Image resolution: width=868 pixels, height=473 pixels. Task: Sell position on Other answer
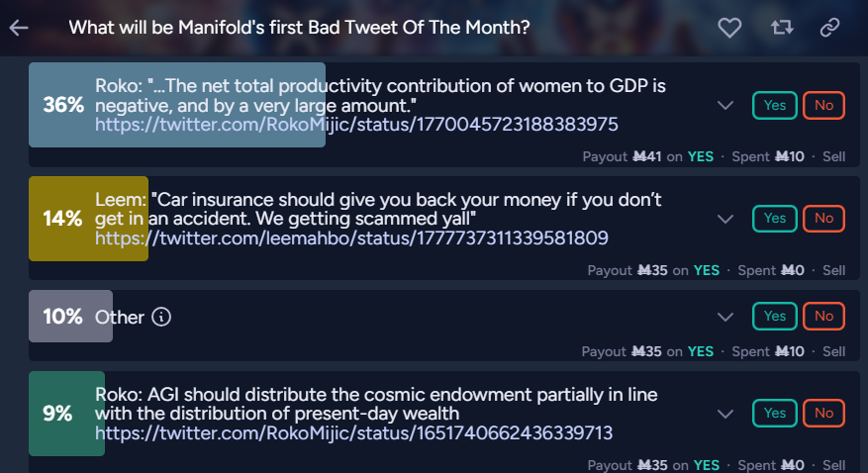[833, 351]
